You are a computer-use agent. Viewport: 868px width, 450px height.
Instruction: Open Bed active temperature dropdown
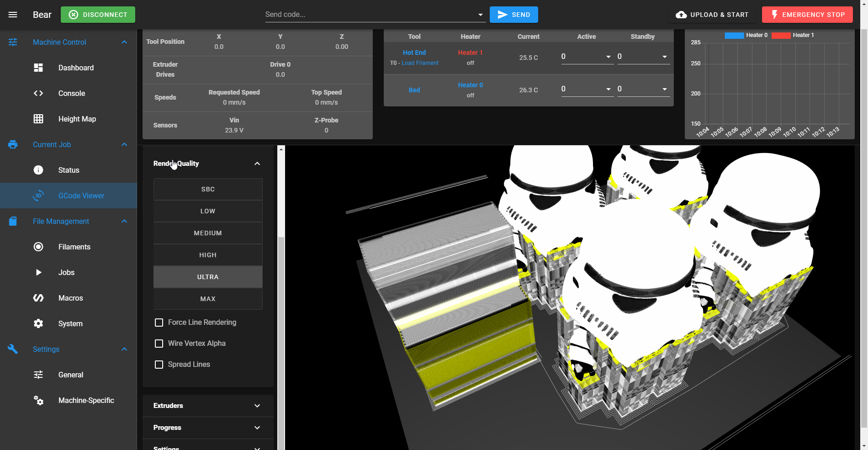[x=609, y=89]
